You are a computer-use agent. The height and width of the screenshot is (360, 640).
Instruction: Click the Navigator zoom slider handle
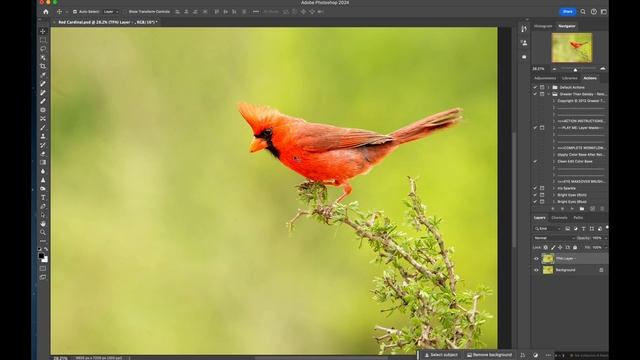(575, 69)
